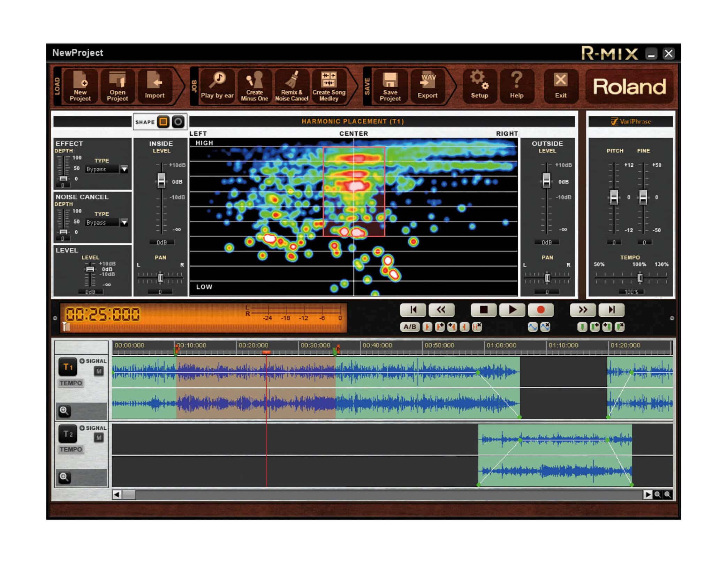This screenshot has width=728, height=564.
Task: Open the Help question mark
Action: (x=517, y=86)
